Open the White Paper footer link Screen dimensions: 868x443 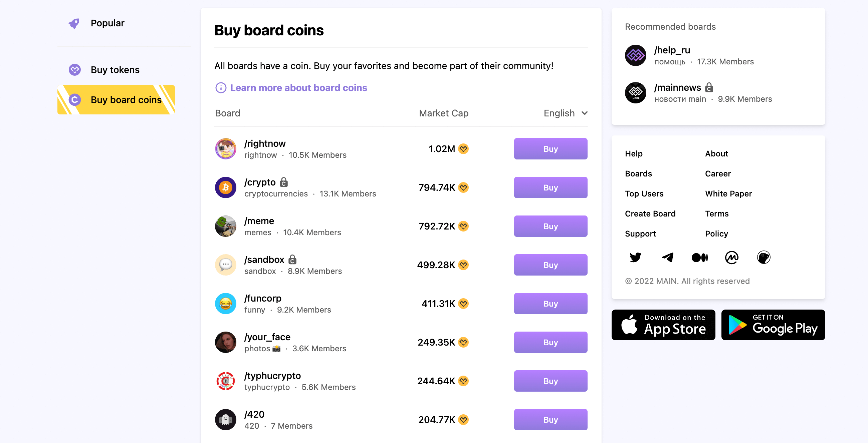tap(728, 193)
